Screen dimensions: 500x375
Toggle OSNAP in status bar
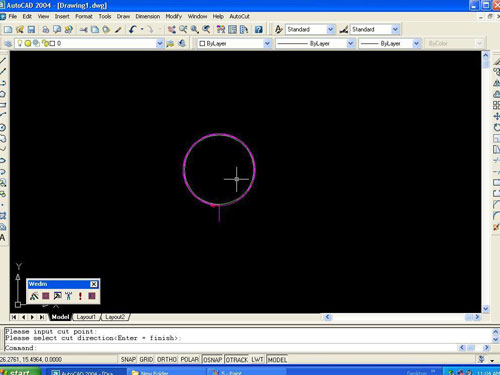click(x=213, y=359)
